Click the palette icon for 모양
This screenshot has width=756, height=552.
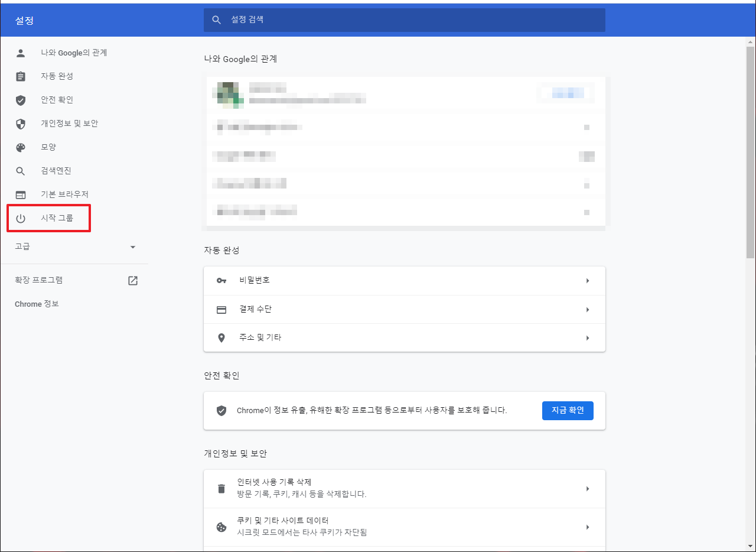tap(21, 147)
